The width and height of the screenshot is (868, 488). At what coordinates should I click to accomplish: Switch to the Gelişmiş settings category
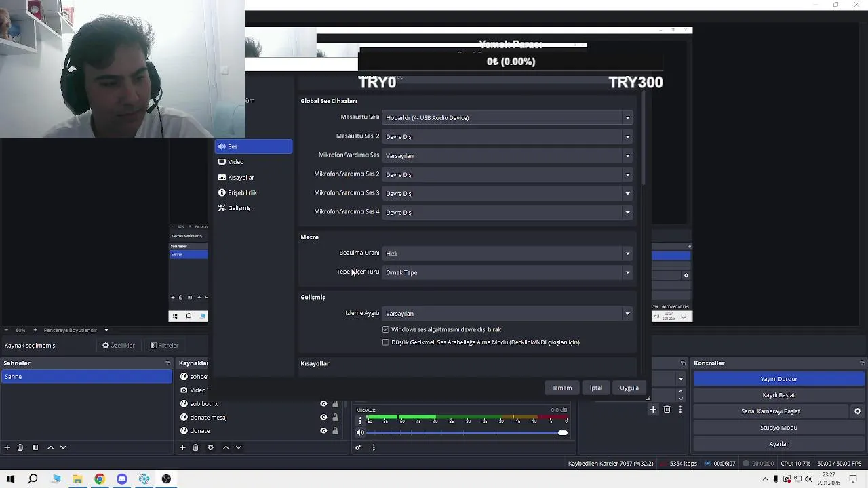[254, 208]
